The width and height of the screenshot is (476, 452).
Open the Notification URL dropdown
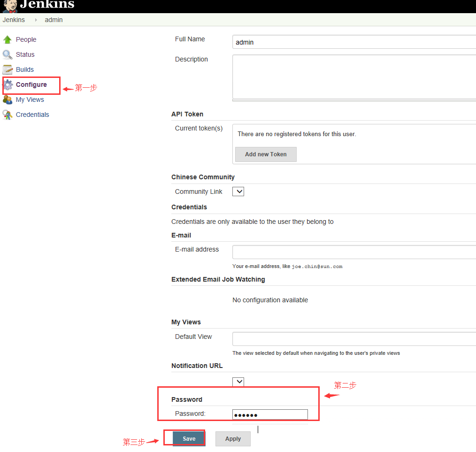pyautogui.click(x=238, y=382)
